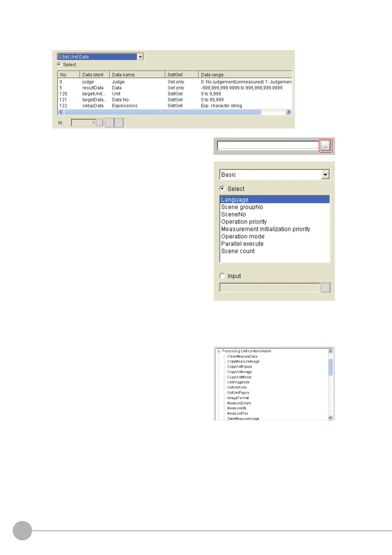
Task: Open the '3.Set Unit Data' dropdown arrow
Action: (x=140, y=57)
